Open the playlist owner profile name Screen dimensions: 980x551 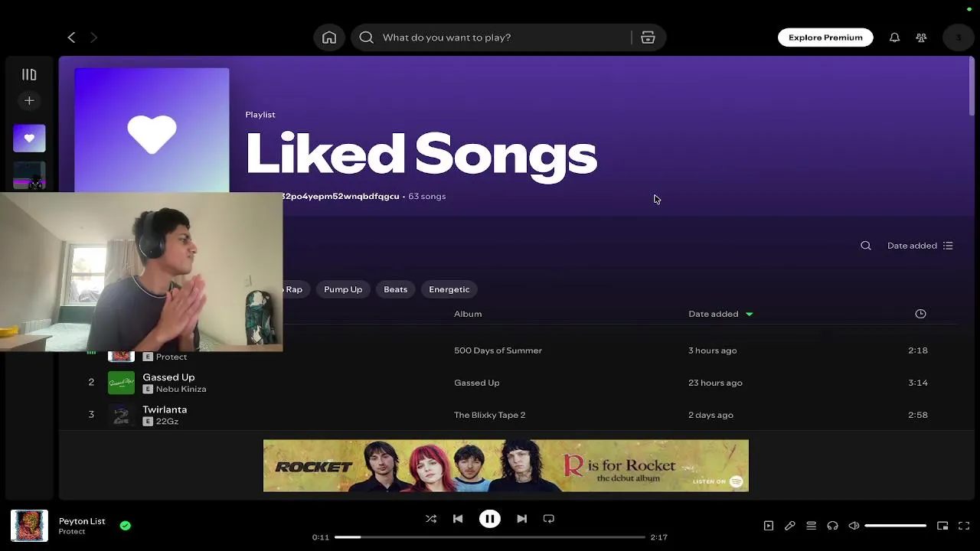341,197
